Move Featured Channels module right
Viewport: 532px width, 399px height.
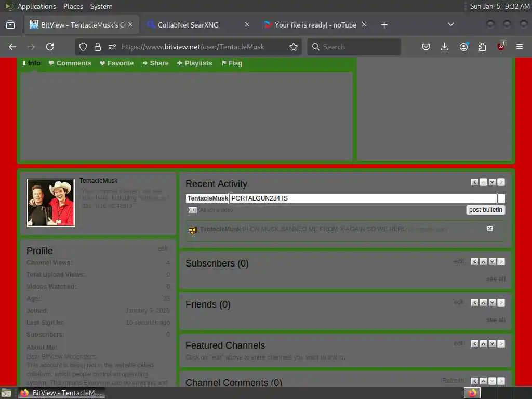(x=501, y=344)
